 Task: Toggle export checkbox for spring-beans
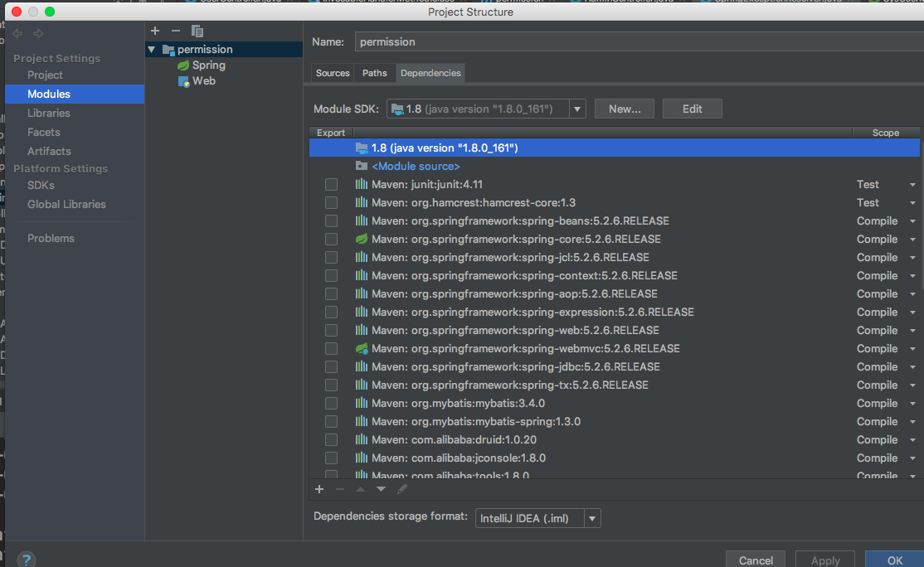(331, 220)
